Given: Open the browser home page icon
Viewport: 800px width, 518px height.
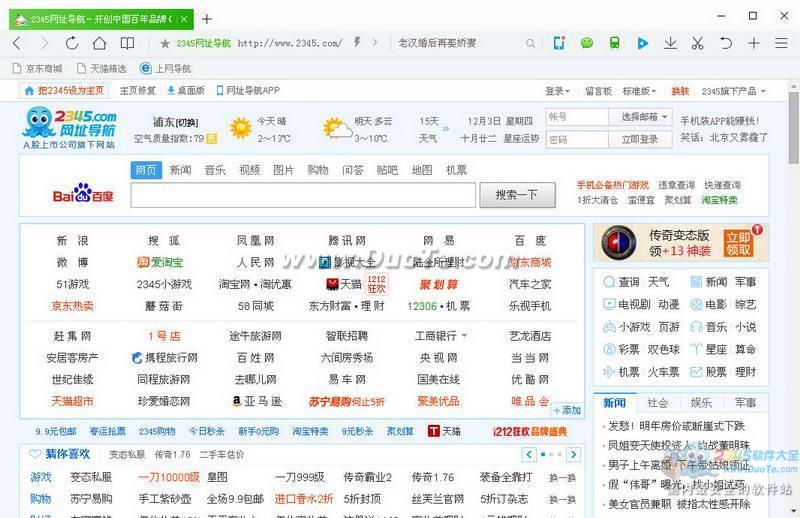Looking at the screenshot, I should click(x=99, y=43).
